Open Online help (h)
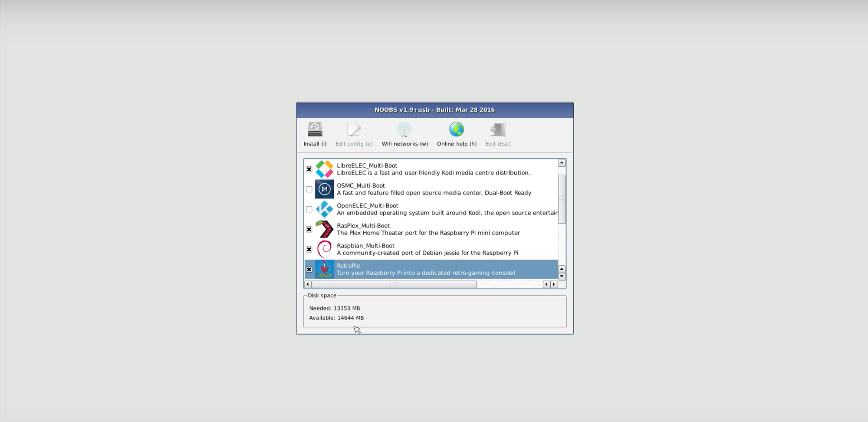Viewport: 868px width, 422px height. click(457, 134)
